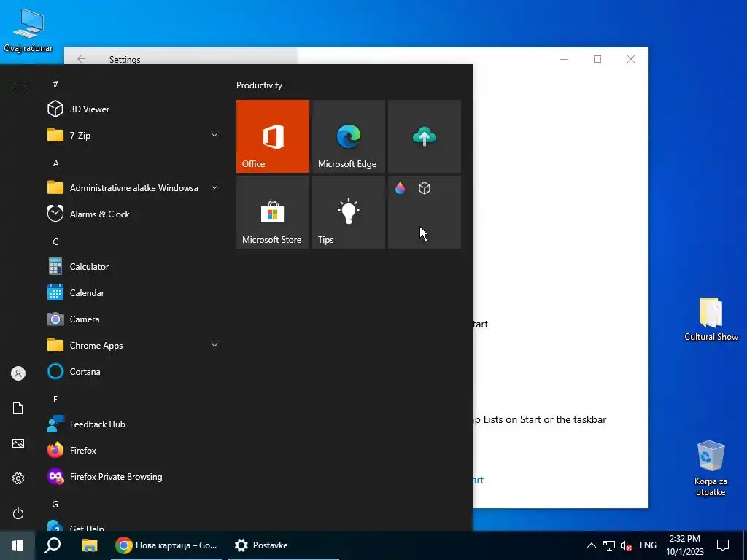Expand the Start menu hamburger navigation

[18, 85]
